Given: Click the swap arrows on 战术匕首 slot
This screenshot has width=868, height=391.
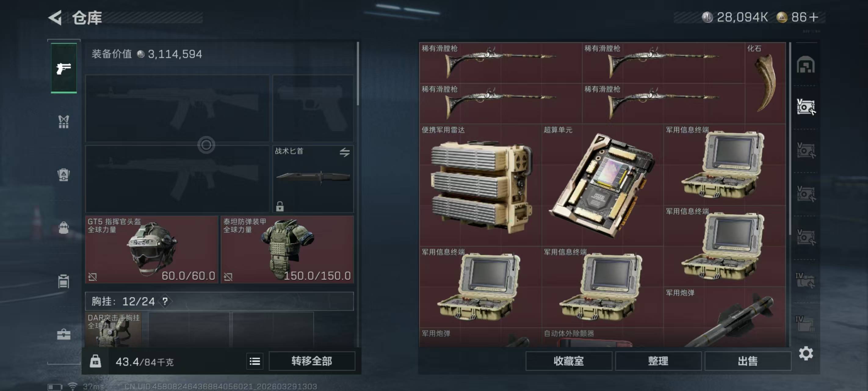Looking at the screenshot, I should point(344,152).
